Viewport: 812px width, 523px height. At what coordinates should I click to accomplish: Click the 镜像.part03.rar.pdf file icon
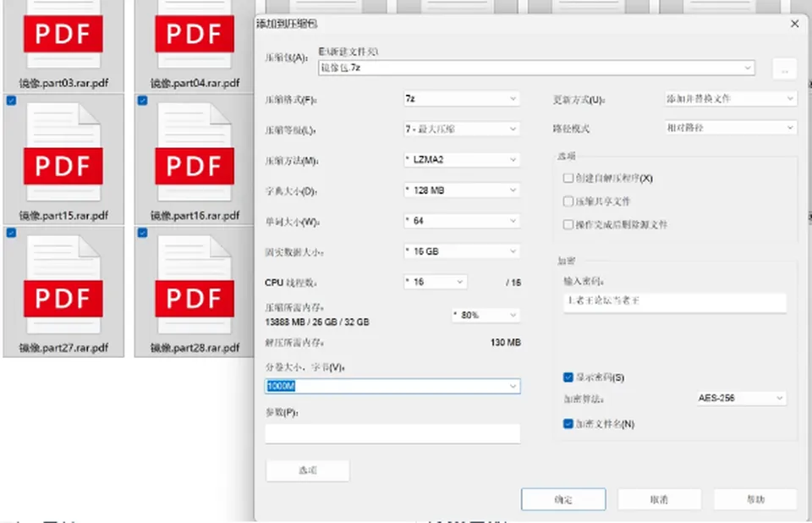pyautogui.click(x=63, y=36)
